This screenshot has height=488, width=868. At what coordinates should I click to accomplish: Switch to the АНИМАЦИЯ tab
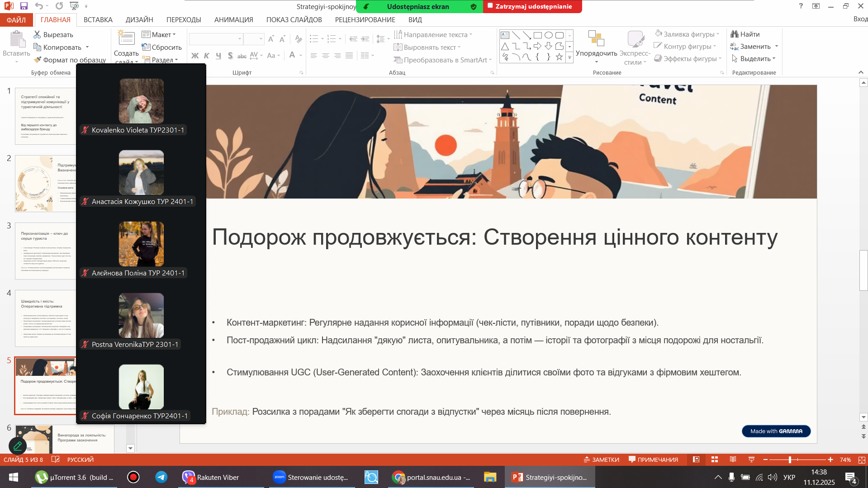pos(233,20)
